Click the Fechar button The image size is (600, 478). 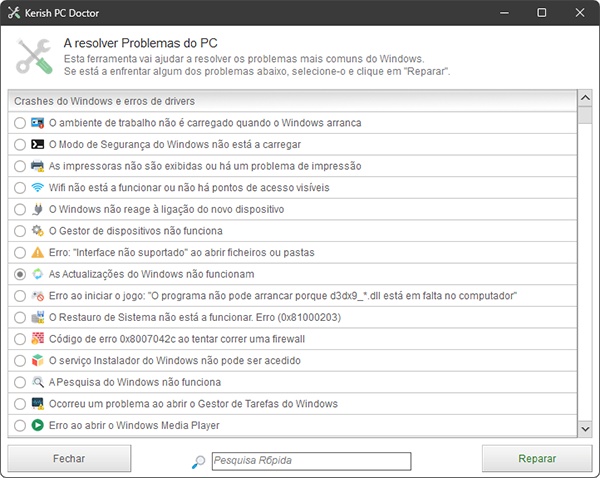coord(69,458)
